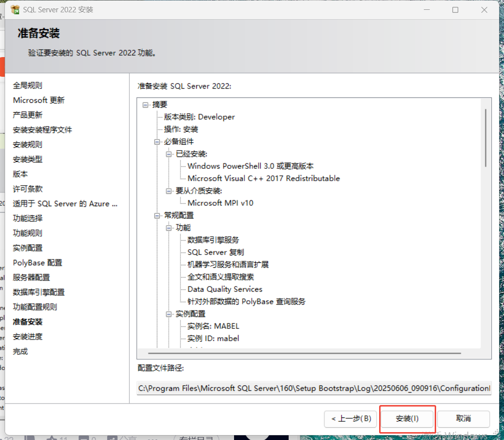Select the 数据库引擎服务 item in the summary tree

point(213,240)
